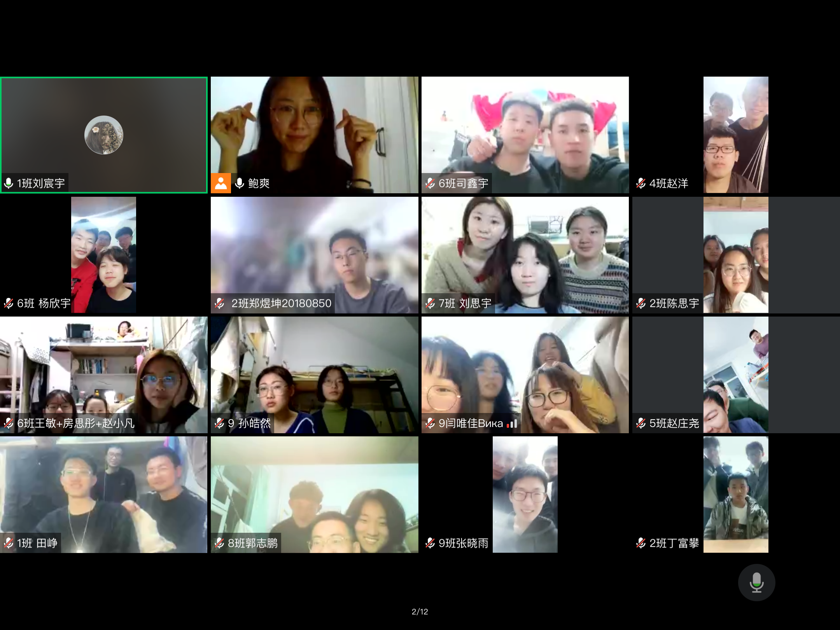Screen dimensions: 840x630
Task: Select the 9闫唯佳Вика video tile
Action: coord(525,375)
